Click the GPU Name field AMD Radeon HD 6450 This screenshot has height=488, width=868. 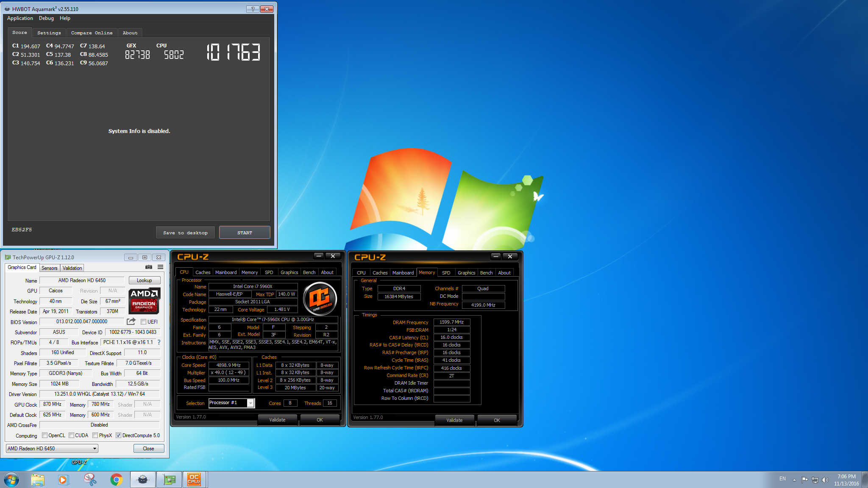(x=82, y=280)
